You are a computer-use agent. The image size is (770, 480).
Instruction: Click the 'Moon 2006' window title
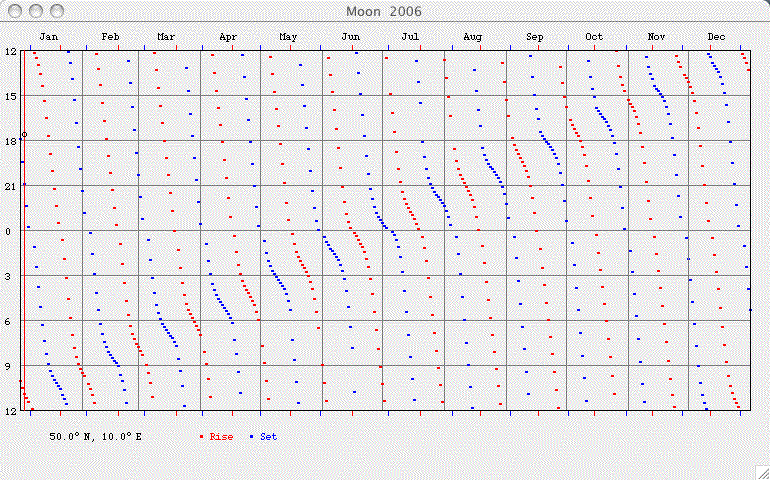coord(384,11)
